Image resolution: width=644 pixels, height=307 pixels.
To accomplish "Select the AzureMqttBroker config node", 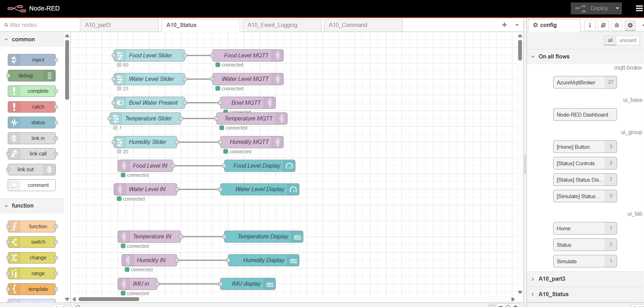I will tap(579, 83).
